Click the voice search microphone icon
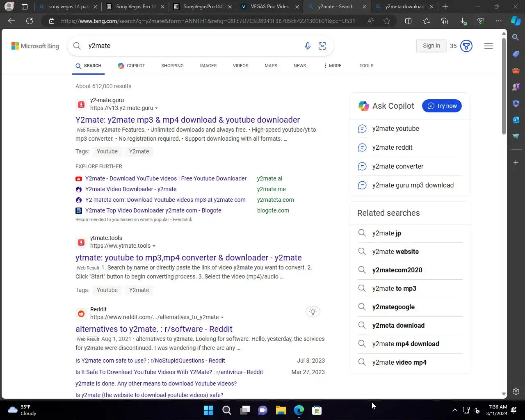 (308, 46)
